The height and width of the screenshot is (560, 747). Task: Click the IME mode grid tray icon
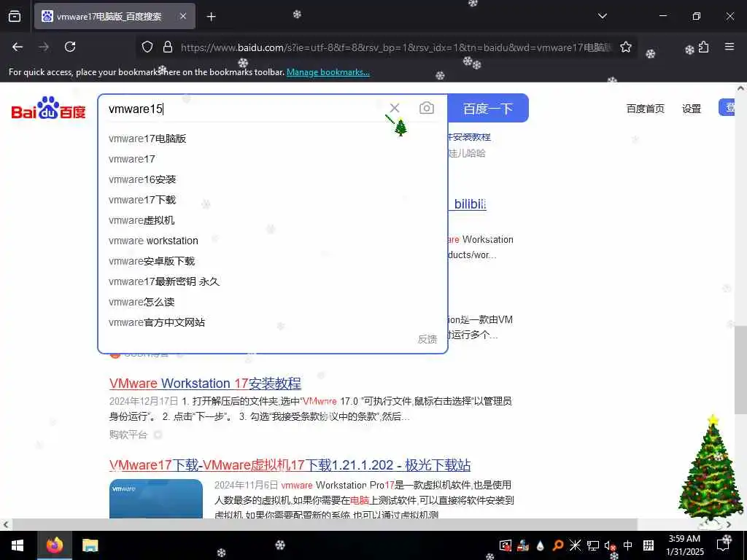pos(649,545)
